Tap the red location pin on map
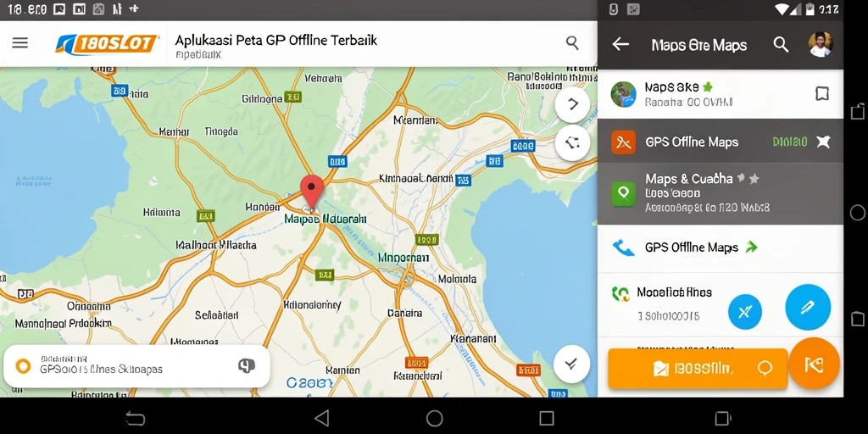Viewport: 868px width, 434px height. click(x=312, y=192)
